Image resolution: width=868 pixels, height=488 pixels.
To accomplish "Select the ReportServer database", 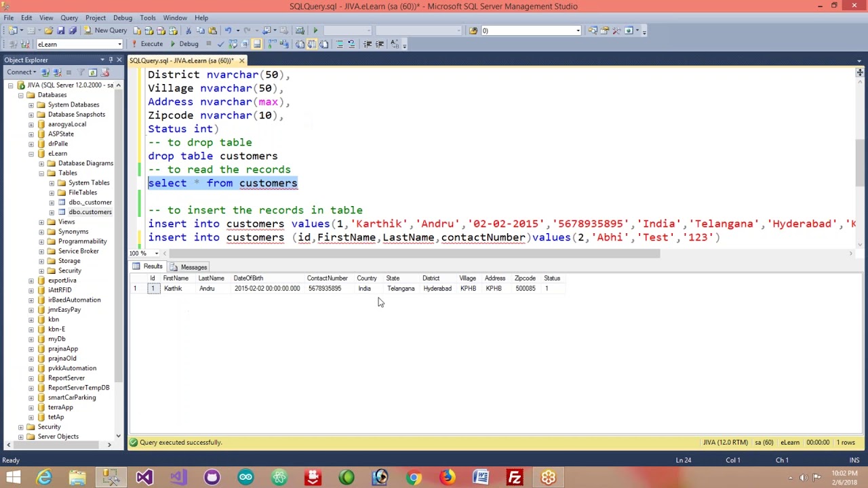I will point(66,378).
